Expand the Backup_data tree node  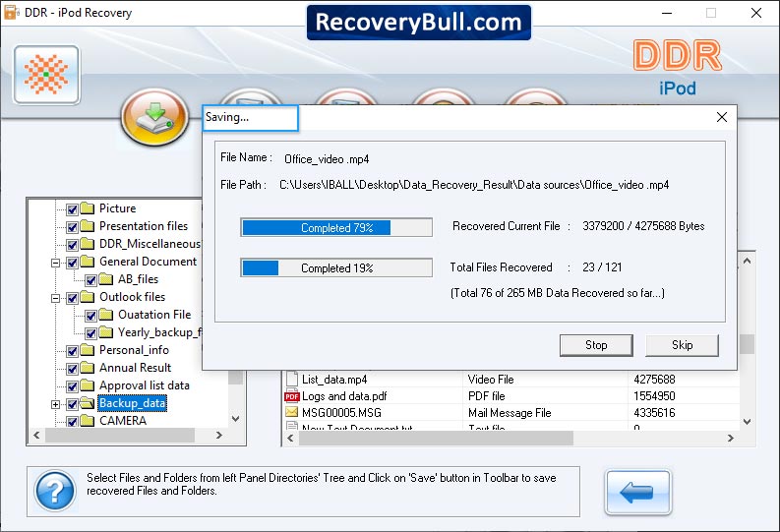tap(56, 404)
